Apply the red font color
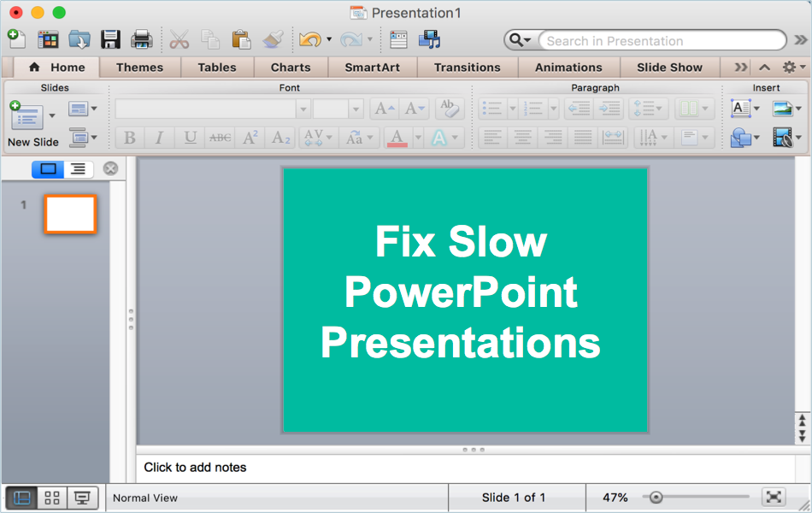This screenshot has height=513, width=812. click(x=397, y=138)
